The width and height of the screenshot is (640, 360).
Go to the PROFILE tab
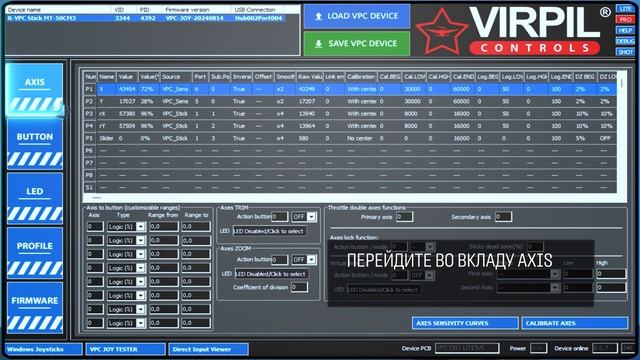(35, 253)
